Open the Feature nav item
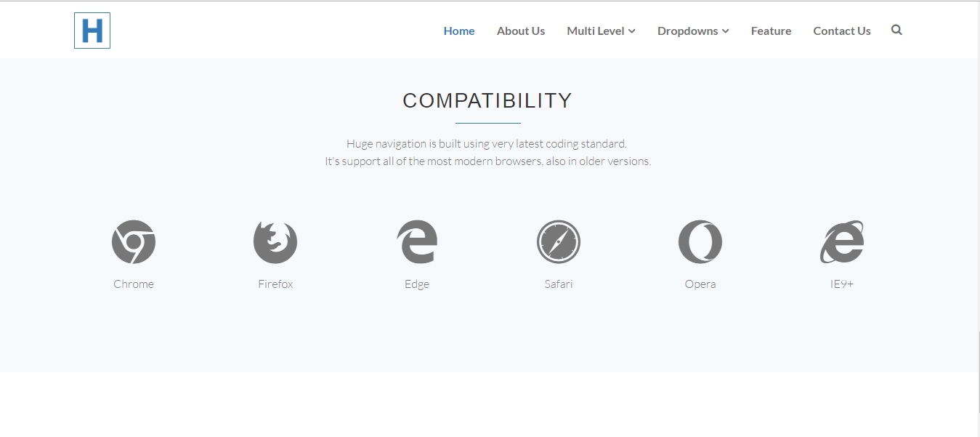980x437 pixels. (771, 31)
